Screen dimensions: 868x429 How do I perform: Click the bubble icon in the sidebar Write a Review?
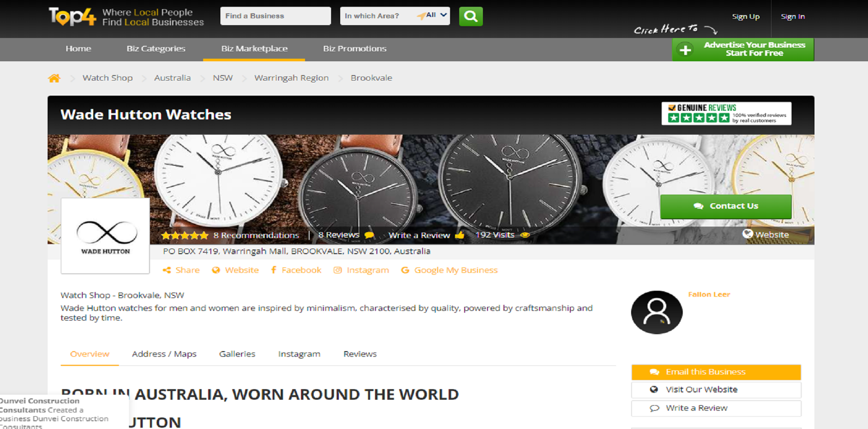tap(654, 408)
